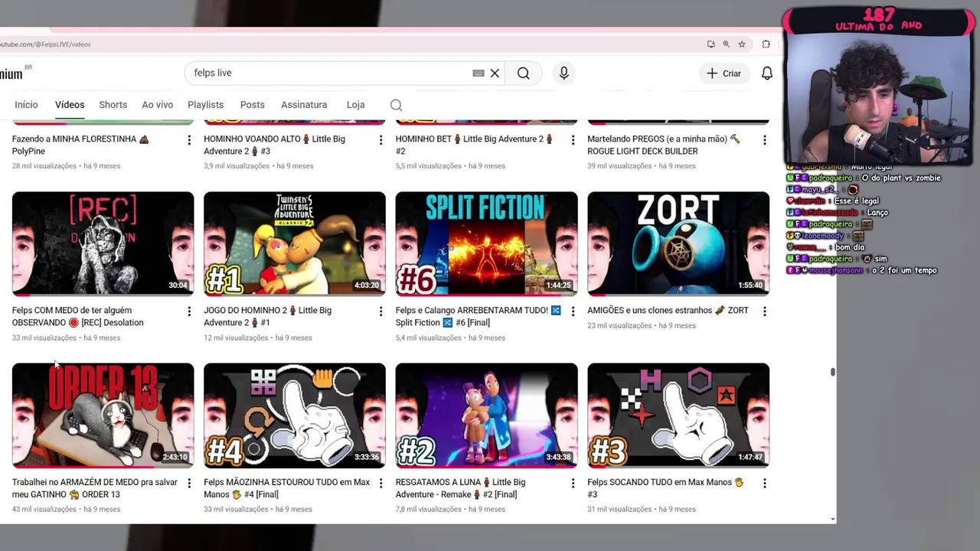Open options menu for HOMINHO BET video
Viewport: 980px width, 551px height.
pyautogui.click(x=573, y=140)
